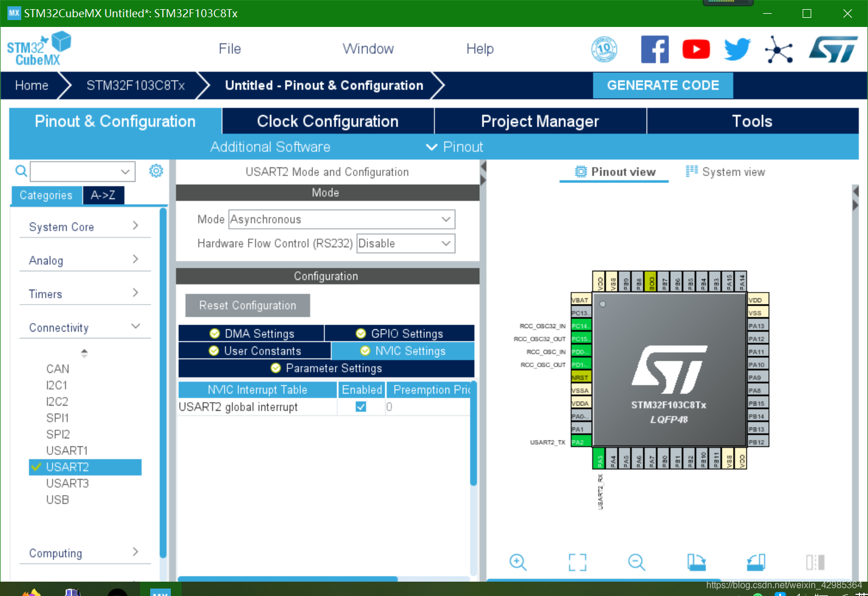Select the CAN peripheral
This screenshot has height=596, width=868.
click(58, 368)
